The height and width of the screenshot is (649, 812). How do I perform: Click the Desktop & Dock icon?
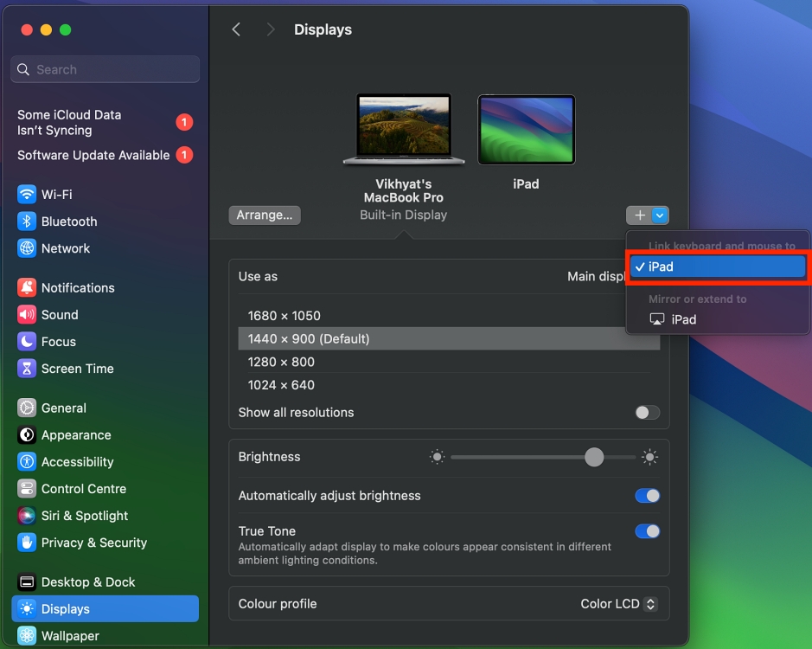coord(27,582)
